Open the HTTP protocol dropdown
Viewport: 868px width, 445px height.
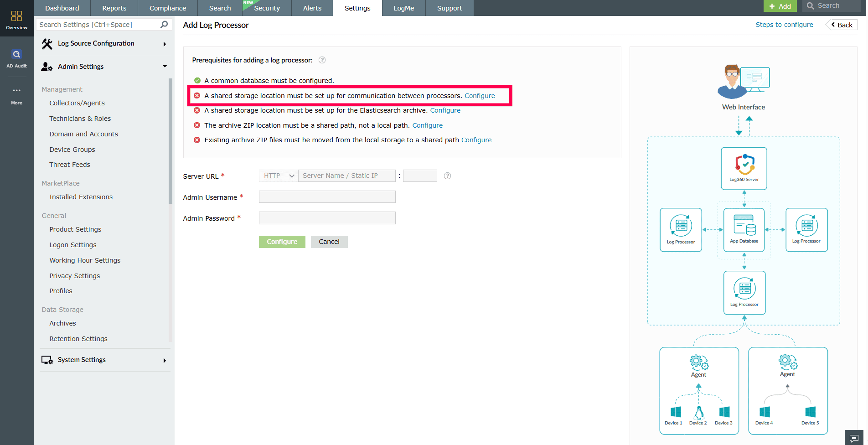[279, 176]
